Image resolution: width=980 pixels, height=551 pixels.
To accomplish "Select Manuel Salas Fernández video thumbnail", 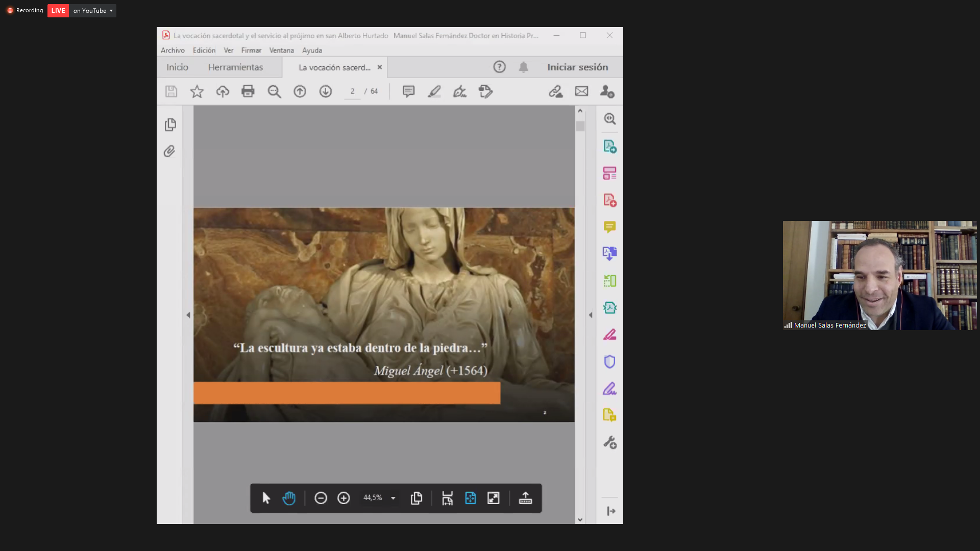I will (879, 275).
